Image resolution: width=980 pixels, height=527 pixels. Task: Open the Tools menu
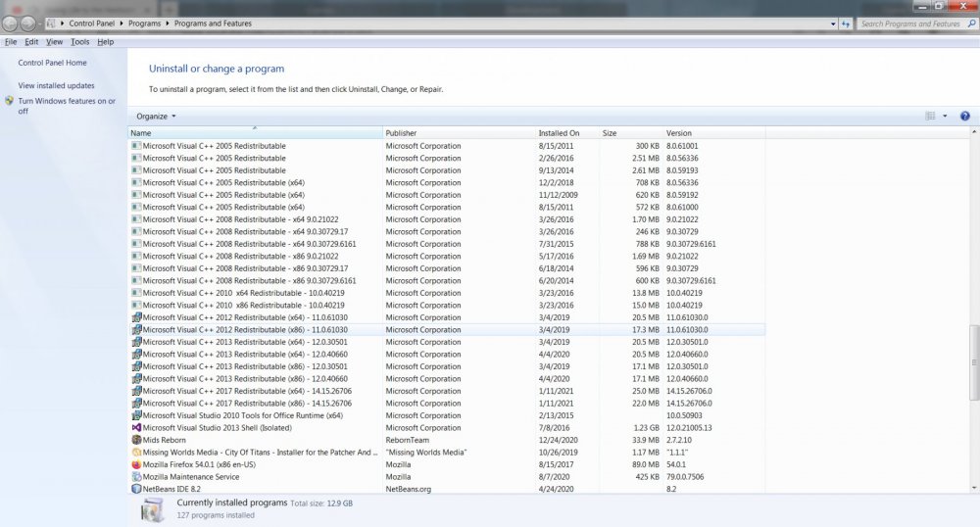(80, 42)
